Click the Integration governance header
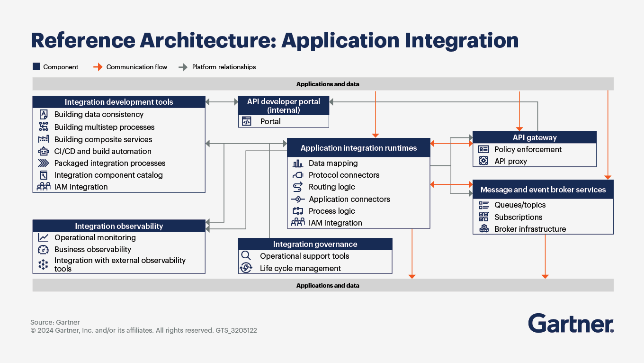 pyautogui.click(x=315, y=244)
